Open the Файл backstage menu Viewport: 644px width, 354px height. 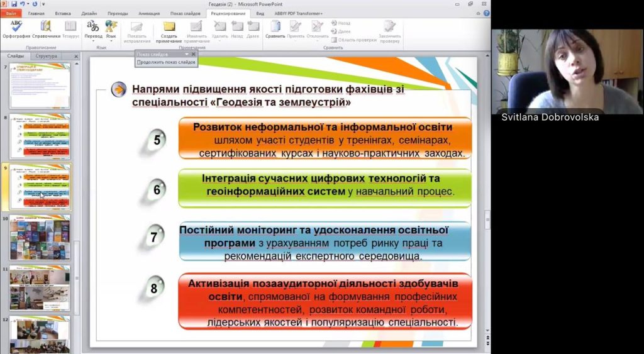(11, 13)
